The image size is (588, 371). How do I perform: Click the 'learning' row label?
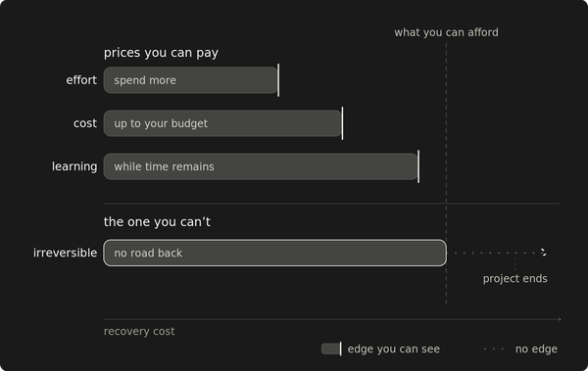[74, 166]
